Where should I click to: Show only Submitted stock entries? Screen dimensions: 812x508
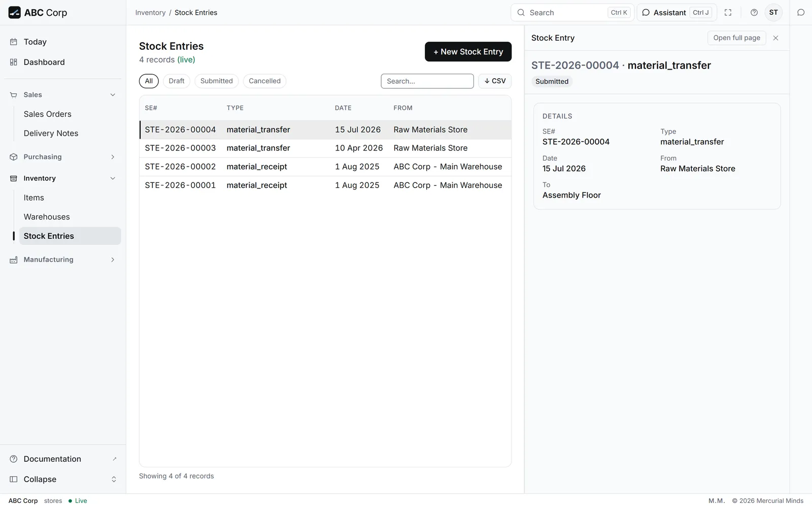point(217,81)
